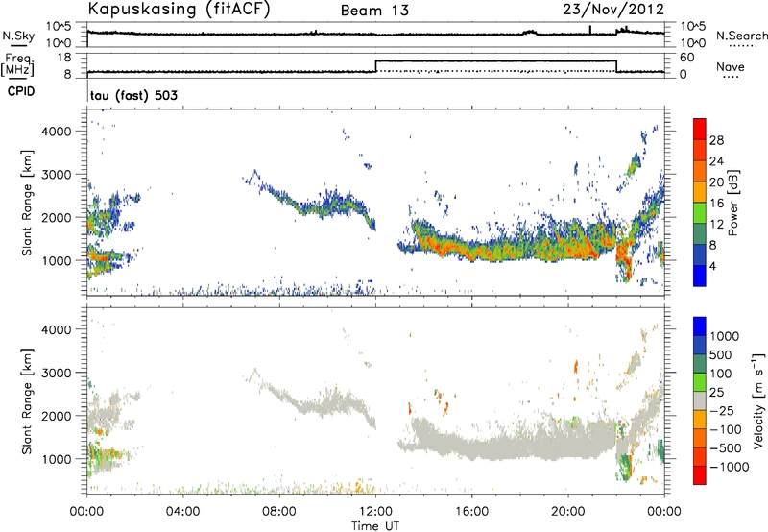Pick the red bottom segment of Velocity colorbar

coord(700,475)
